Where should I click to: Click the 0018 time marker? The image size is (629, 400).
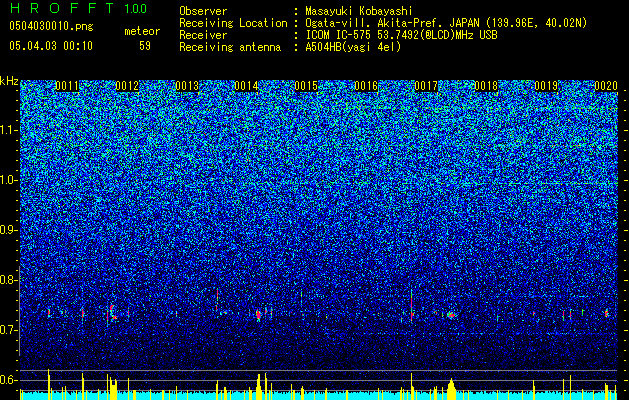pos(486,86)
